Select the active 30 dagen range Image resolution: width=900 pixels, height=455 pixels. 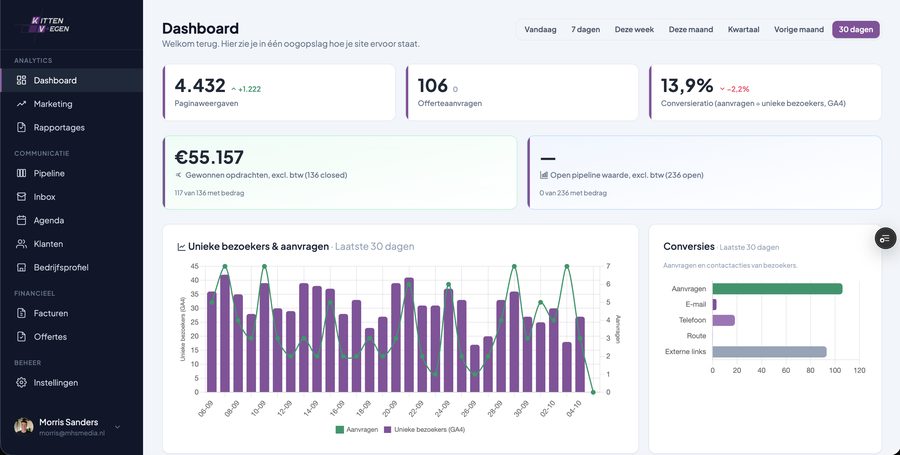point(856,29)
